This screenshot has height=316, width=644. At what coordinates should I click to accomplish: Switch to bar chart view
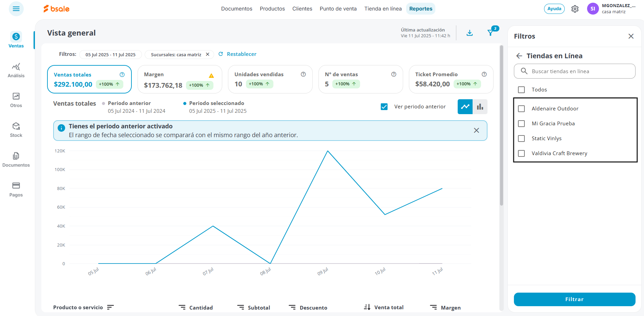(480, 107)
